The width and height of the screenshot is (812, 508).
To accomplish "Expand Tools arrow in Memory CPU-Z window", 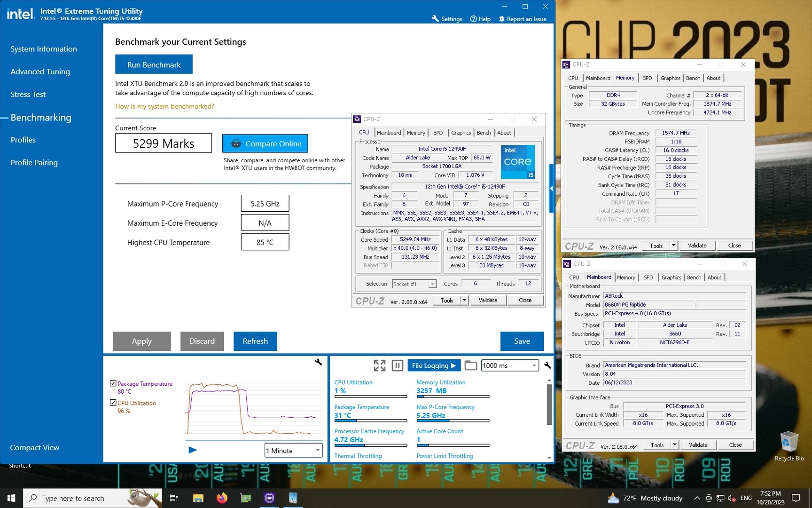I will click(673, 246).
